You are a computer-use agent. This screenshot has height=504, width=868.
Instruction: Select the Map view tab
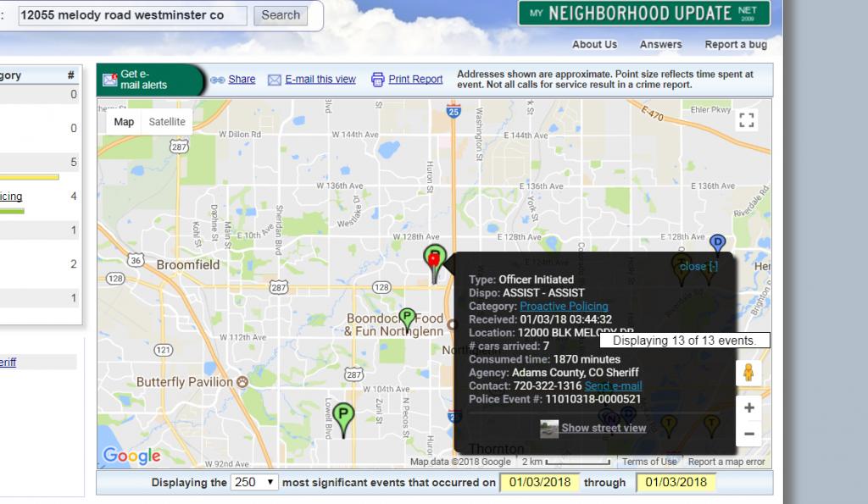click(124, 122)
